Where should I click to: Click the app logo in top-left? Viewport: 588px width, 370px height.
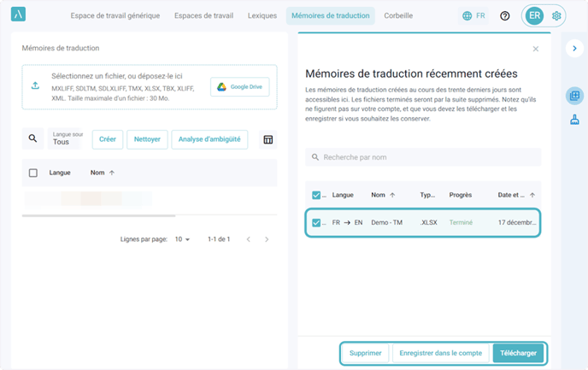coord(18,15)
